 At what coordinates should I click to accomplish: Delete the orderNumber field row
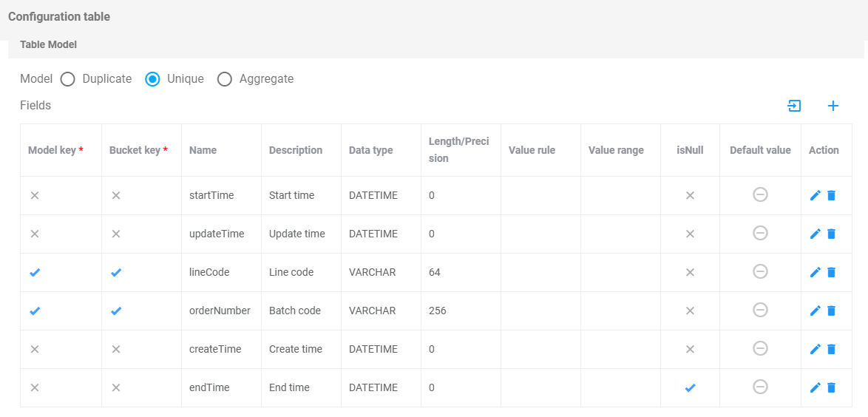(831, 311)
